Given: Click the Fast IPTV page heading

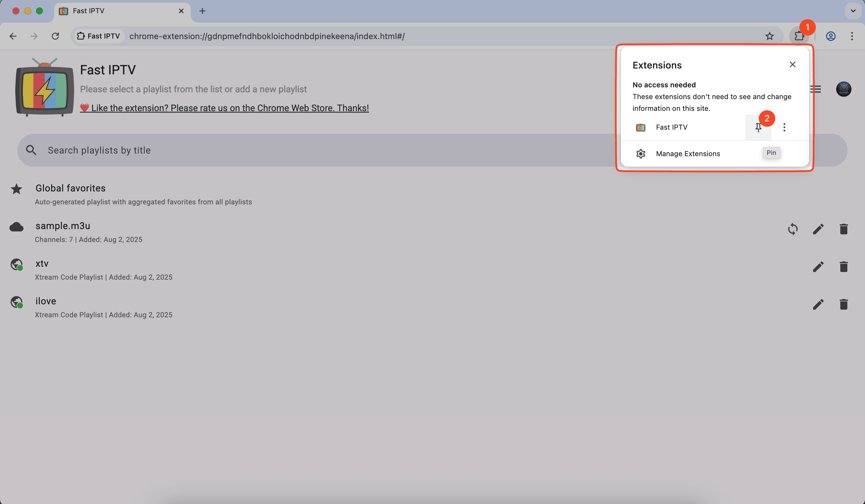Looking at the screenshot, I should pyautogui.click(x=108, y=70).
